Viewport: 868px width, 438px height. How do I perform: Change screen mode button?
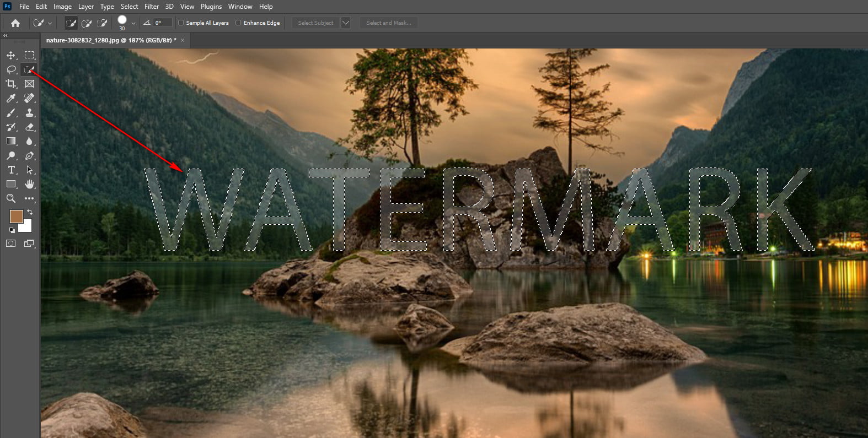[x=29, y=243]
